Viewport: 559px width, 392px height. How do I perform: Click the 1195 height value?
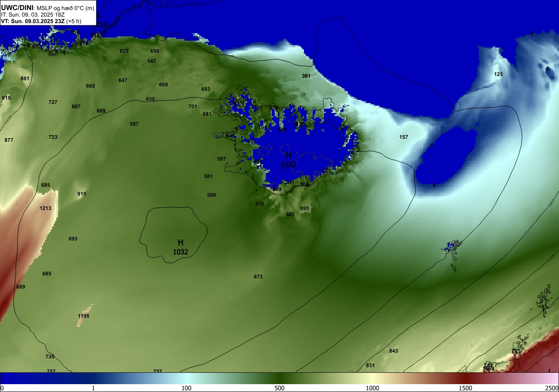pyautogui.click(x=83, y=316)
